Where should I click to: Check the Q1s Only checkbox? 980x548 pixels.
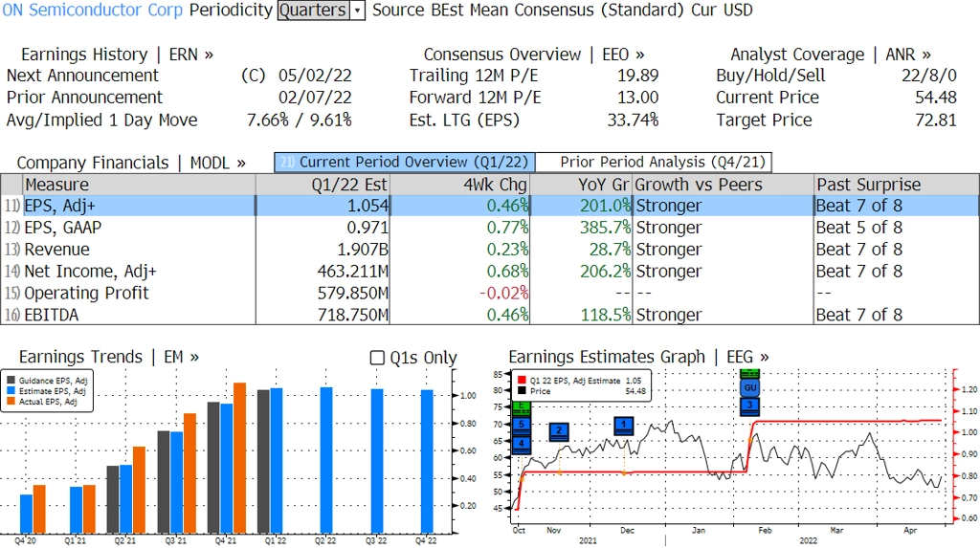(377, 358)
